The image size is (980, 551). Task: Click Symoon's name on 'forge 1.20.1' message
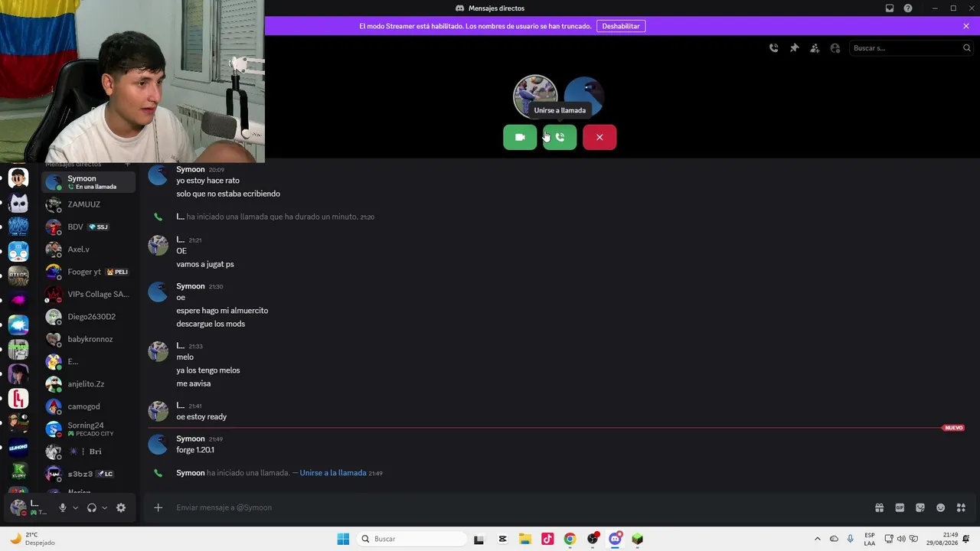point(191,439)
